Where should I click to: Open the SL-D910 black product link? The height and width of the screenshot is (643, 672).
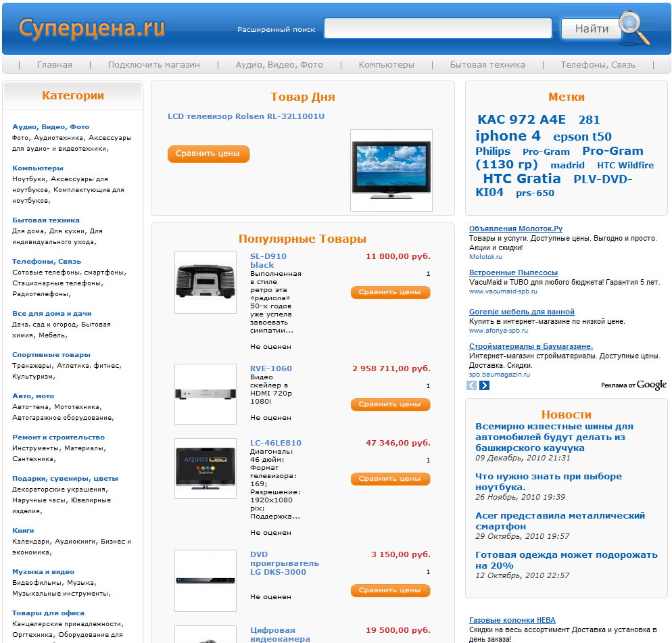pos(268,260)
